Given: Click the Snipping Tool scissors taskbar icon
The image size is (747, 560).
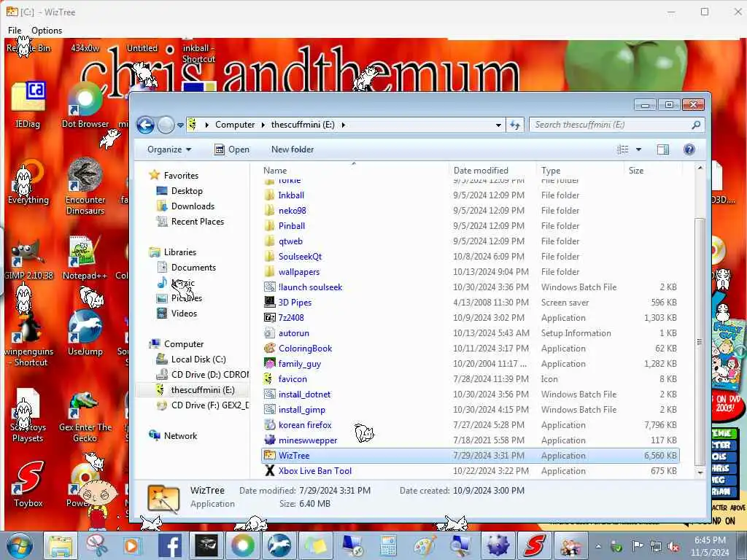Looking at the screenshot, I should [96, 545].
